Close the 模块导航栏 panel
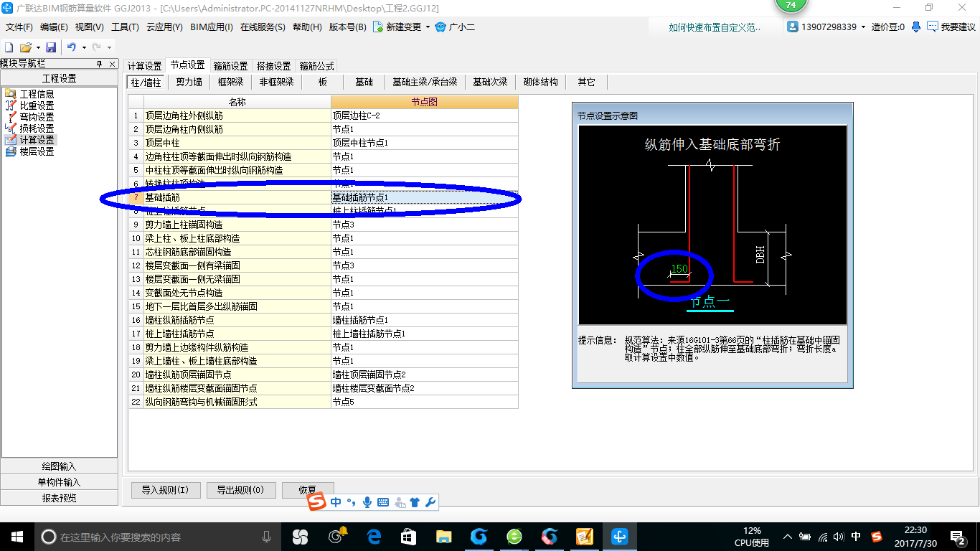Image resolution: width=980 pixels, height=551 pixels. tap(111, 64)
